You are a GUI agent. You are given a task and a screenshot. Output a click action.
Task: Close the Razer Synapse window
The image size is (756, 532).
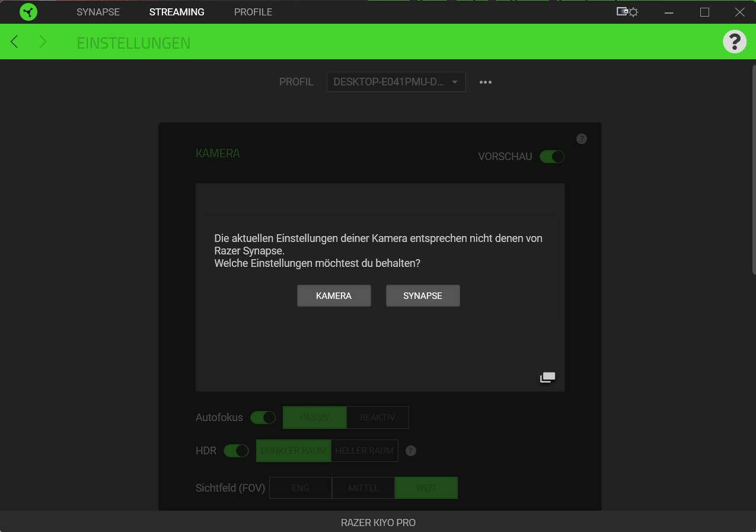pyautogui.click(x=740, y=12)
